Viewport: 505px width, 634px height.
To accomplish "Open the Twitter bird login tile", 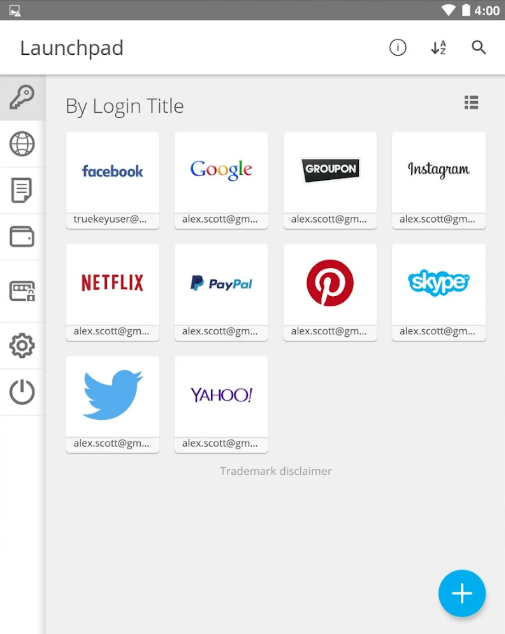I will pos(112,404).
